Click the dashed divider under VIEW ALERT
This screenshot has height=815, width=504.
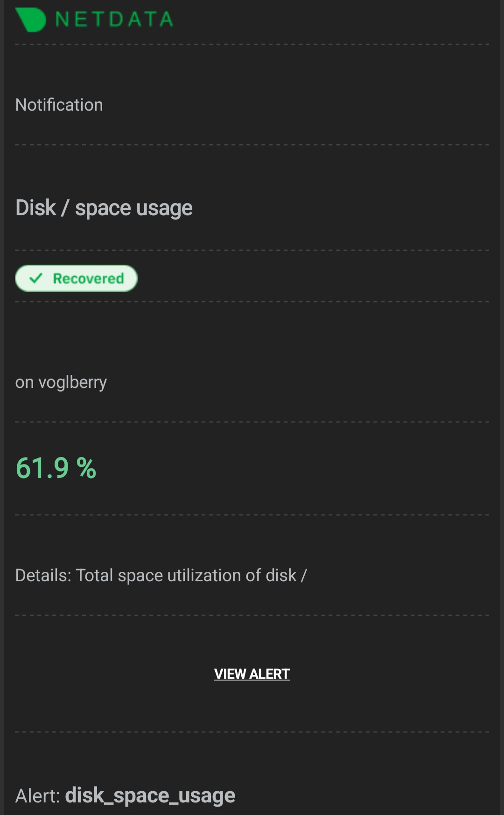252,731
